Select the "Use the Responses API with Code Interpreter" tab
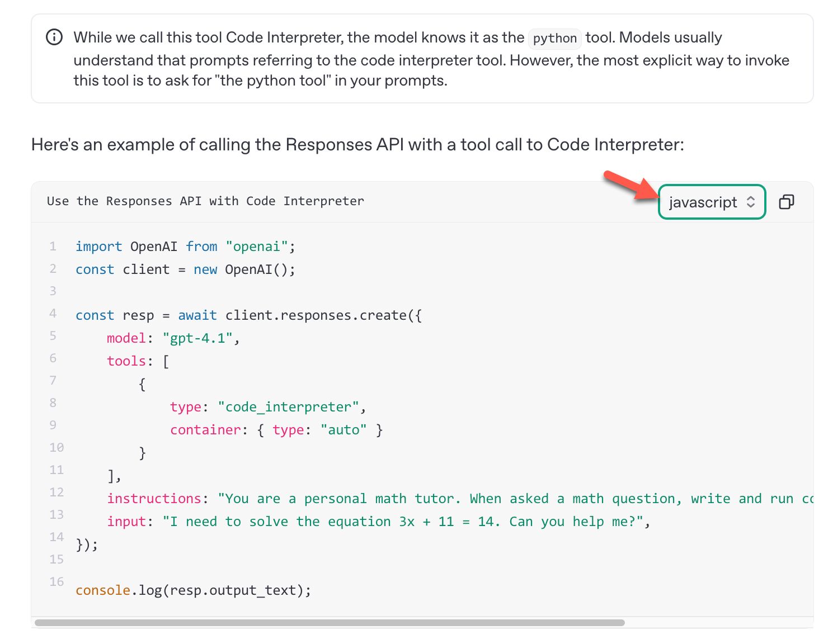 pos(205,201)
